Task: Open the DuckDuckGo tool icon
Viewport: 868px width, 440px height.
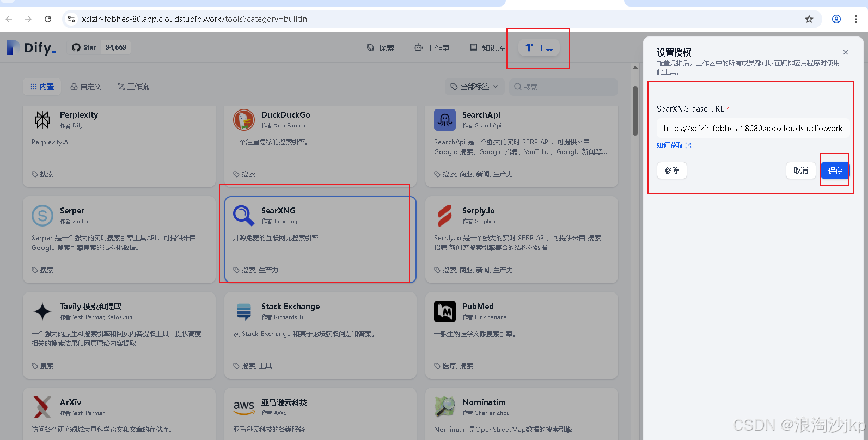Action: [x=244, y=120]
